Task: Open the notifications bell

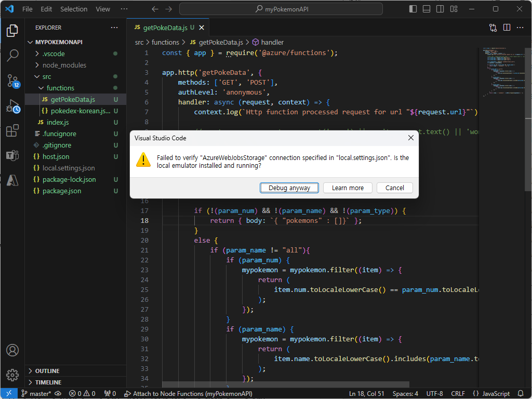Action: coord(521,394)
